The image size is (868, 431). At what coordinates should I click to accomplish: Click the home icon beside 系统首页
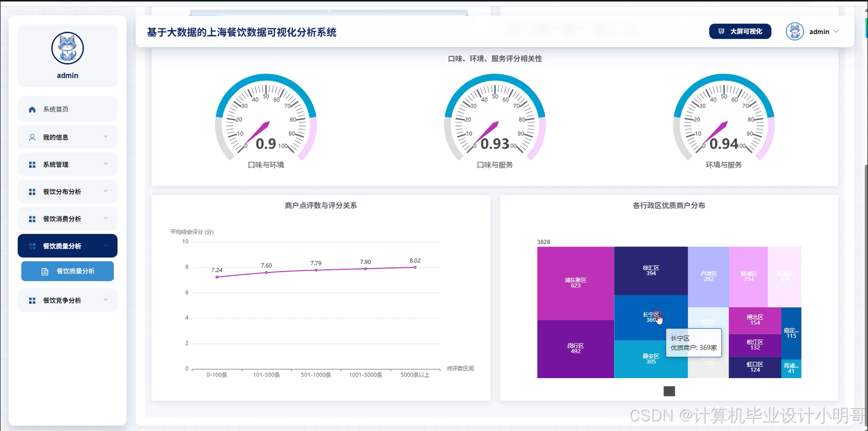tap(32, 109)
